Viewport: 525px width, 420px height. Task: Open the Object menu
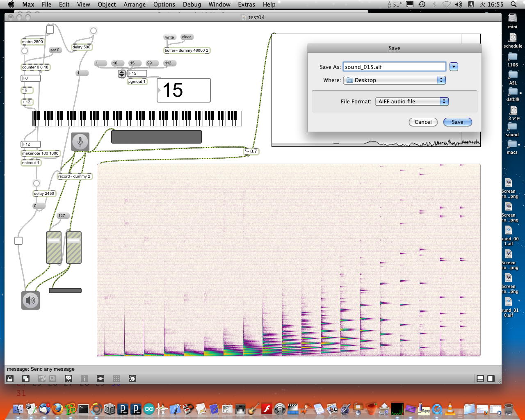pos(107,5)
